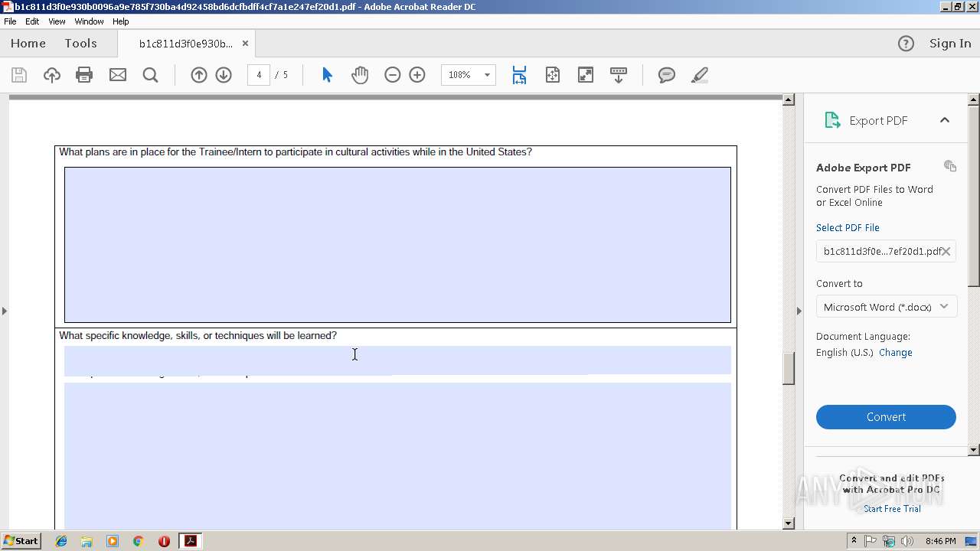Screen dimensions: 980x551
Task: Toggle scrolling page-fit icon
Action: 519,75
